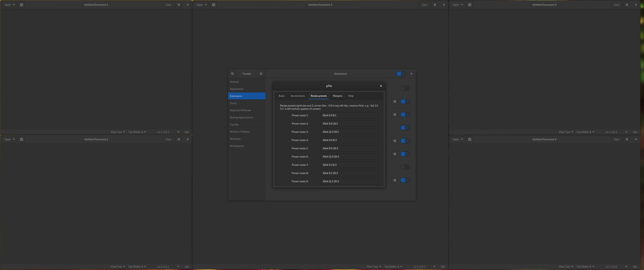Open hamburger menu of Untitled Document 2
Screen dimensions: 644x270
(x=179, y=5)
